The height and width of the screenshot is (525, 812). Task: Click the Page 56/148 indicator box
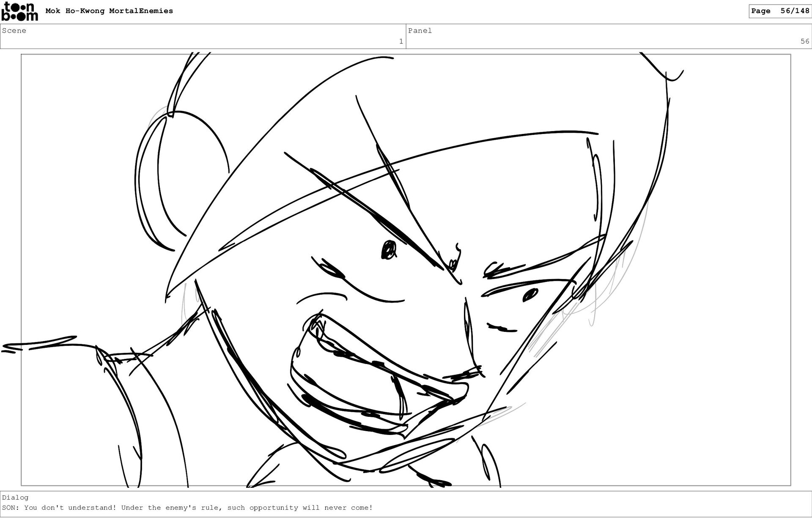click(x=779, y=11)
